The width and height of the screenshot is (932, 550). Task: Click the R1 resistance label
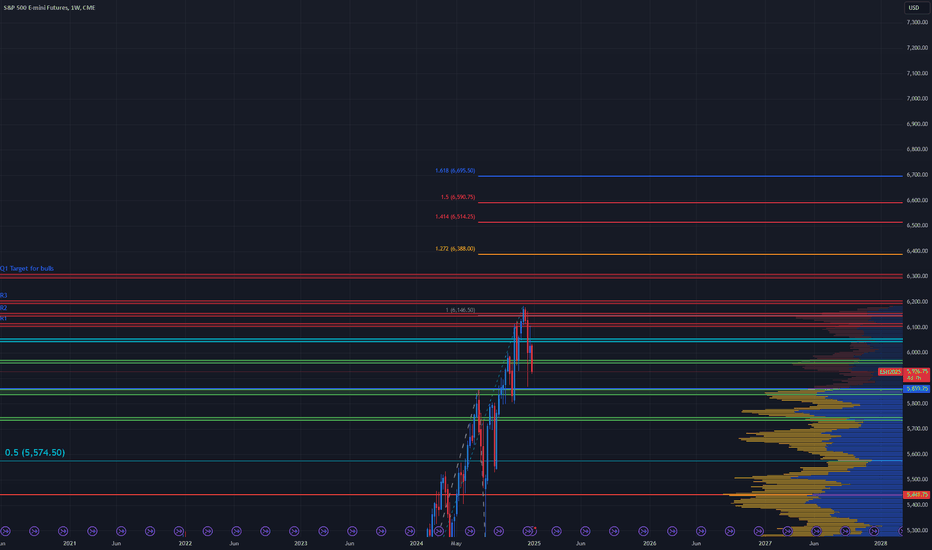coord(4,319)
